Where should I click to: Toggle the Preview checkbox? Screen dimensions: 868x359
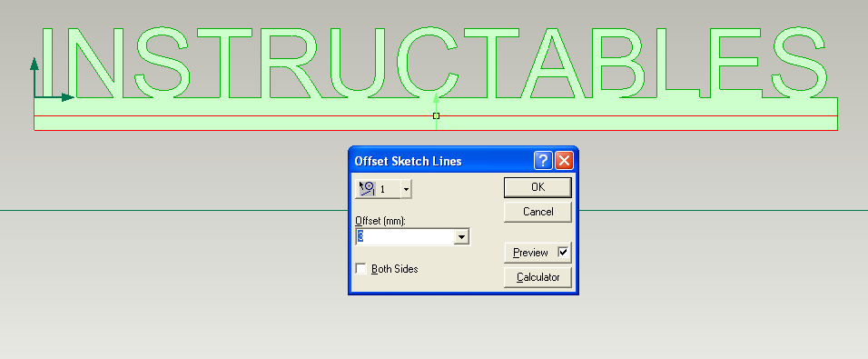563,253
